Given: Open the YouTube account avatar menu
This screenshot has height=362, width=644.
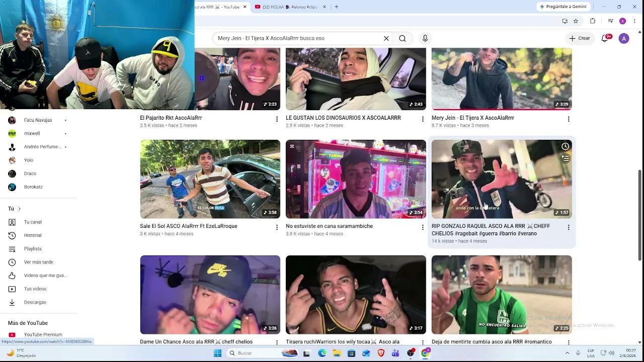Looking at the screenshot, I should click(624, 38).
